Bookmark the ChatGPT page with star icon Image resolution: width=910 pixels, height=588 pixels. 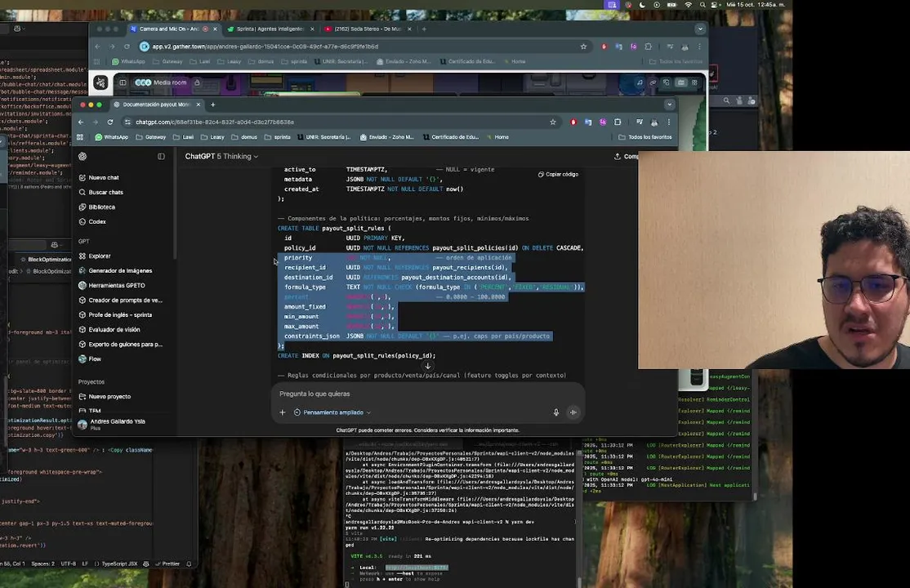pos(552,122)
